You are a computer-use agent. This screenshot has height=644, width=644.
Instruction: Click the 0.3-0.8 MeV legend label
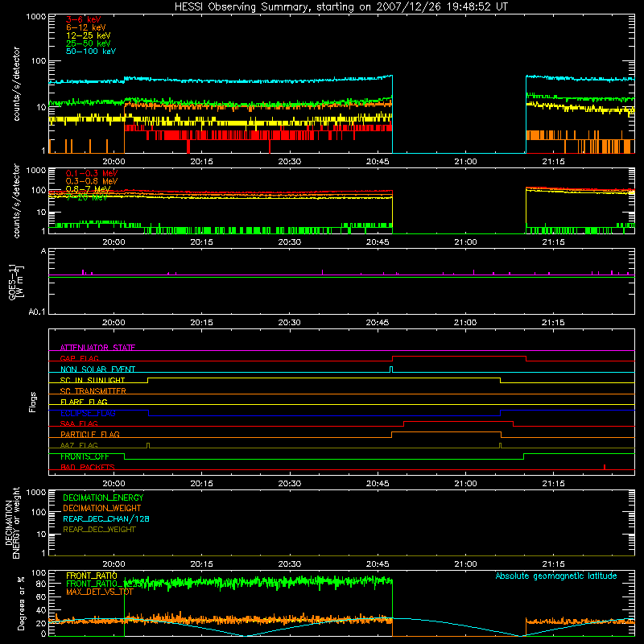[x=92, y=181]
